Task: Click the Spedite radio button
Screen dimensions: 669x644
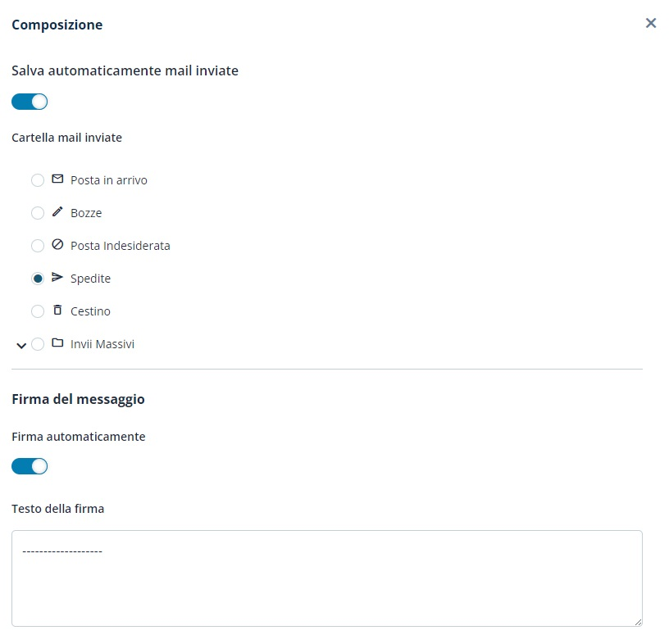Action: pos(38,279)
